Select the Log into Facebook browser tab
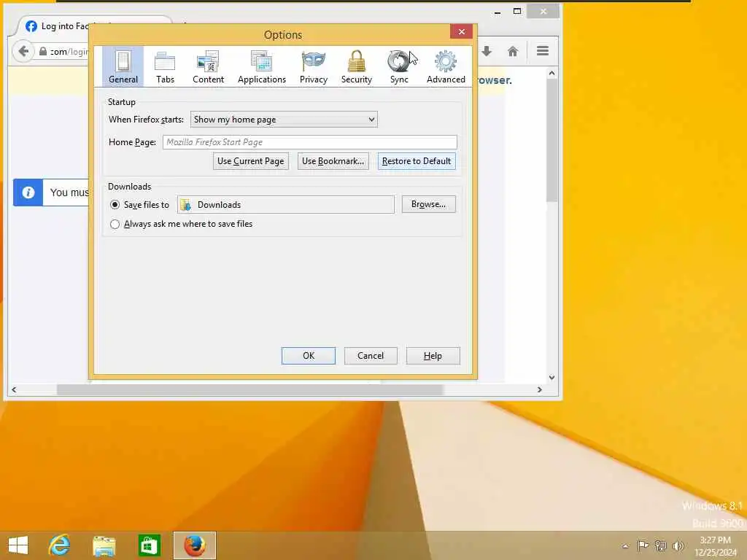Screen dimensions: 747x560 coord(65,26)
